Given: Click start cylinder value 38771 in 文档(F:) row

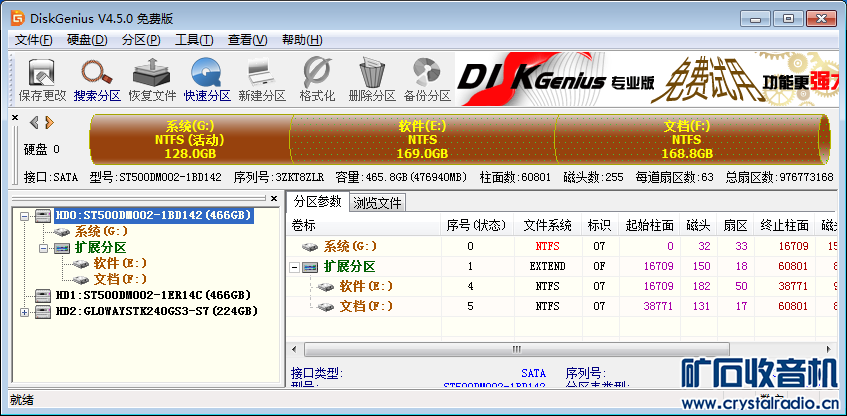Looking at the screenshot, I should [658, 306].
